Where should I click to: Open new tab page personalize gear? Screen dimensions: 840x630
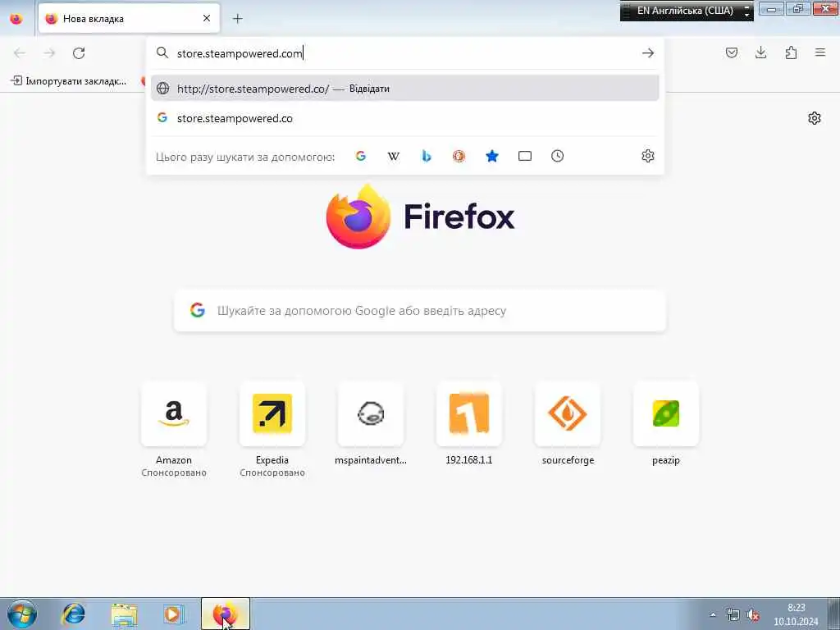tap(815, 118)
